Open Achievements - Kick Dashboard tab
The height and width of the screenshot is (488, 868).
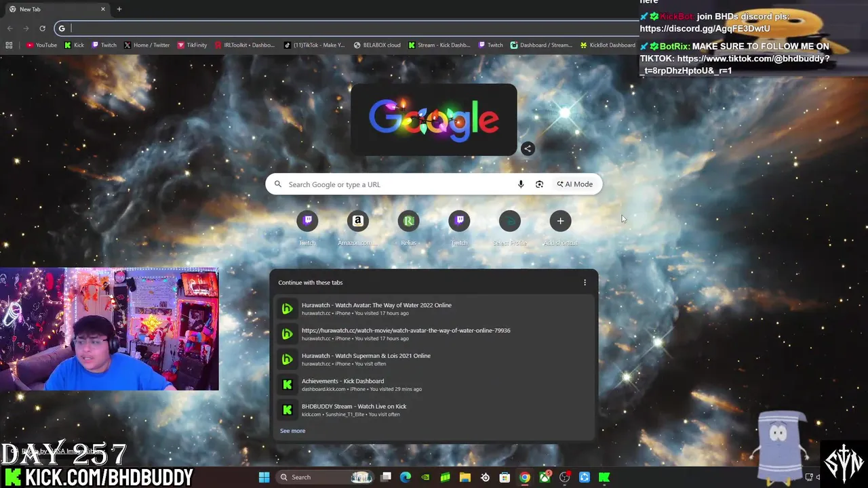click(x=434, y=384)
